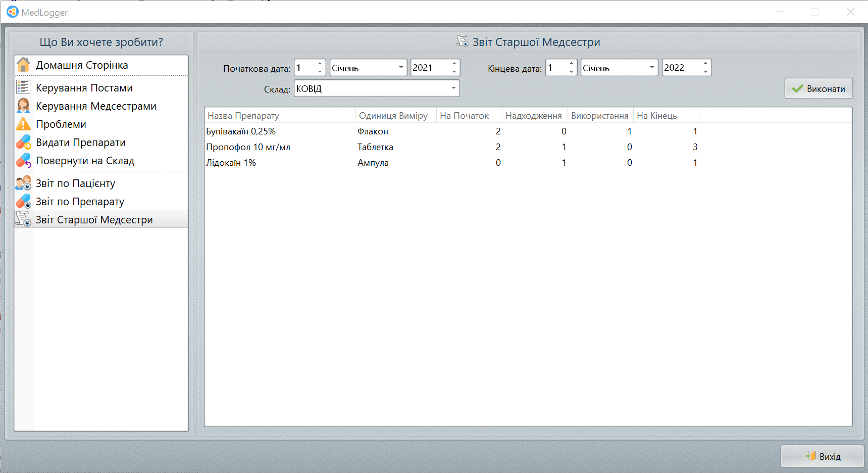Click the warning triangle icon for Проблеми
Screen dimensions: 868x473
tap(23, 124)
